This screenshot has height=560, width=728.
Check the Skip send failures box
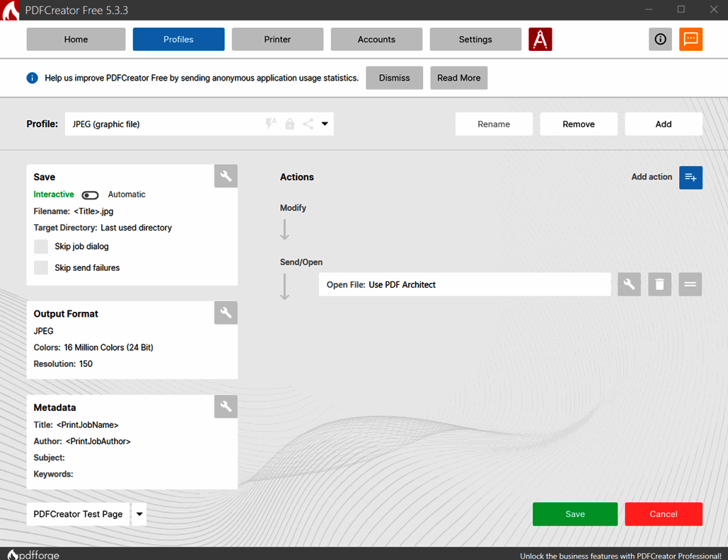click(x=41, y=268)
